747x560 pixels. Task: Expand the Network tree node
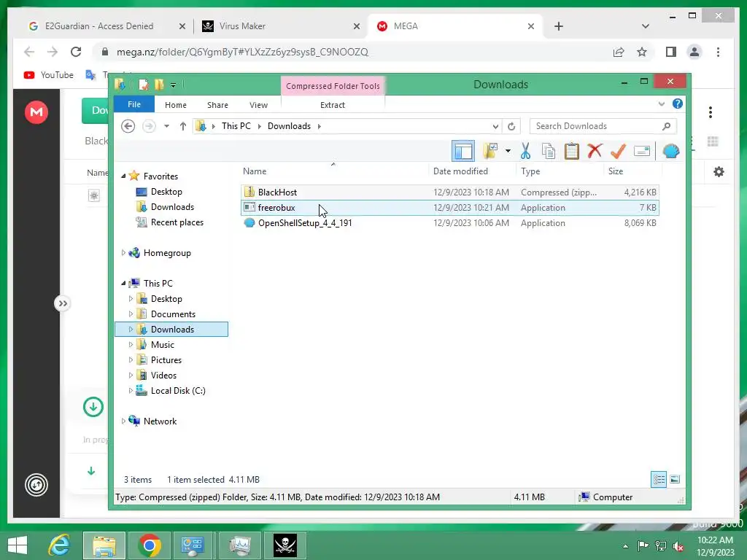(x=123, y=421)
